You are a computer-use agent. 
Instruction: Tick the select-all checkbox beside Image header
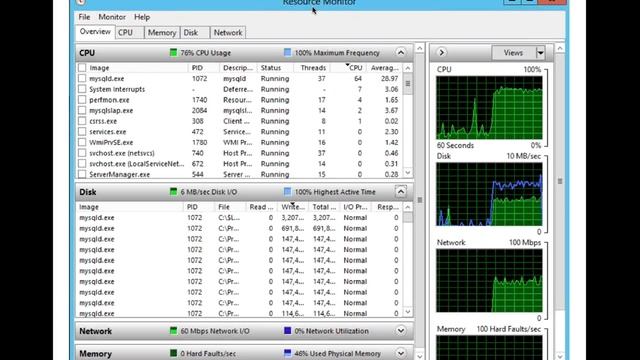82,68
